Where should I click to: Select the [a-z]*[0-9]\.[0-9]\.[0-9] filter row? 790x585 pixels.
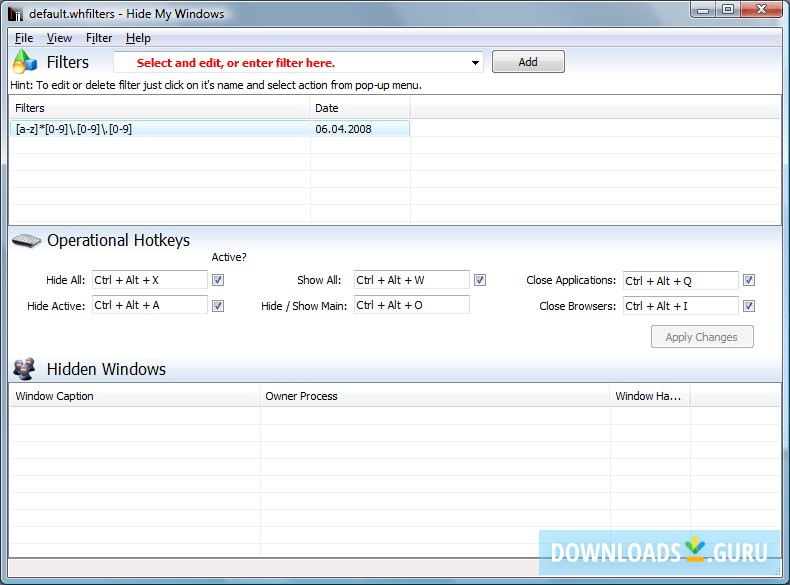tap(210, 129)
